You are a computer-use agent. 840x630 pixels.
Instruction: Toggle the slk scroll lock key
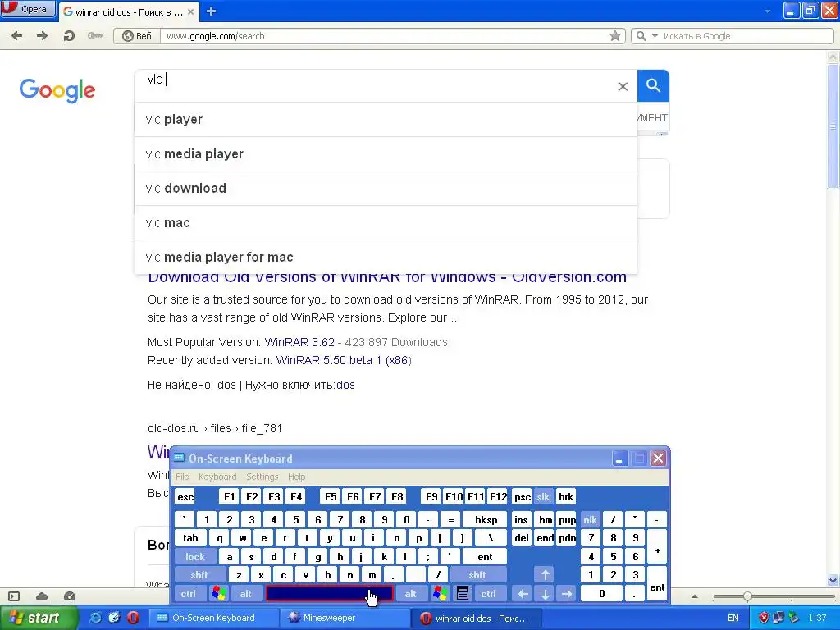543,496
